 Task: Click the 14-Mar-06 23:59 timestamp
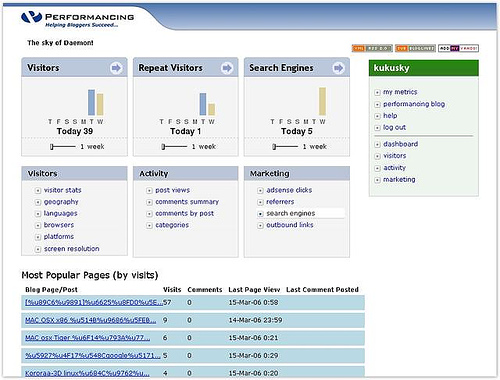click(255, 320)
